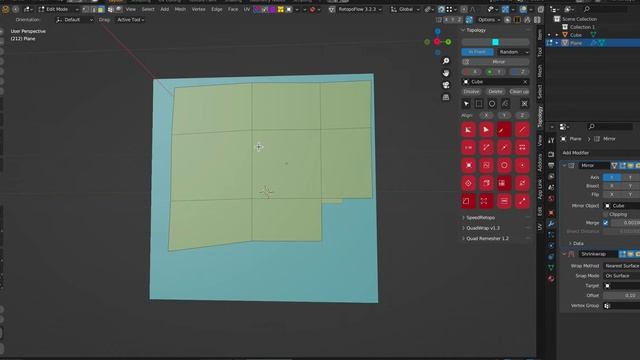Select Plane object in the outliner
The height and width of the screenshot is (360, 640).
pos(576,43)
